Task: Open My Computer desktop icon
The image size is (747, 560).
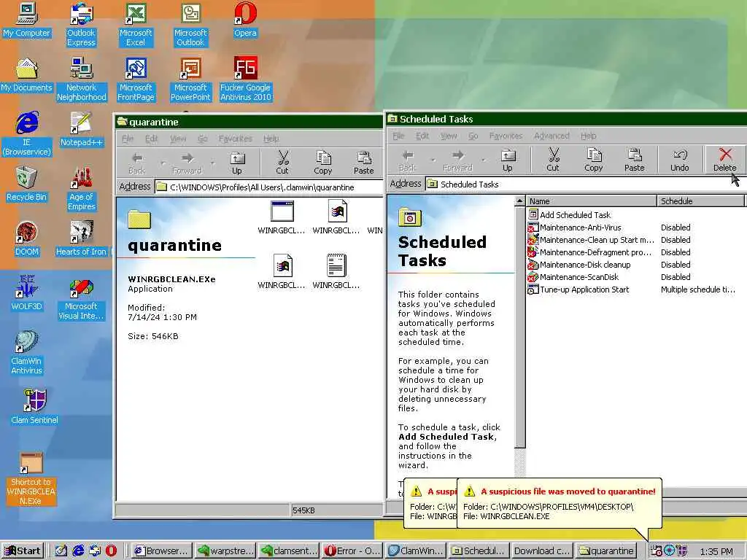Action: click(x=27, y=20)
